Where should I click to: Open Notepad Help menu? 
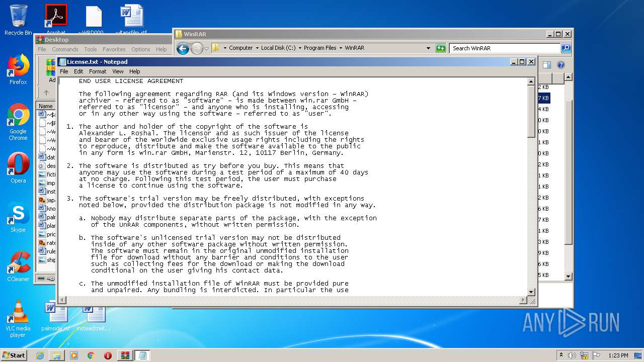(x=135, y=71)
